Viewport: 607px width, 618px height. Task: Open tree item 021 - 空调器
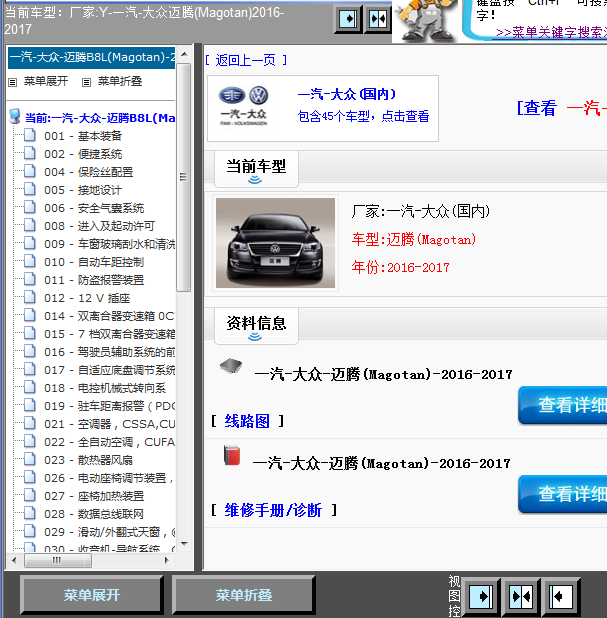coord(110,424)
